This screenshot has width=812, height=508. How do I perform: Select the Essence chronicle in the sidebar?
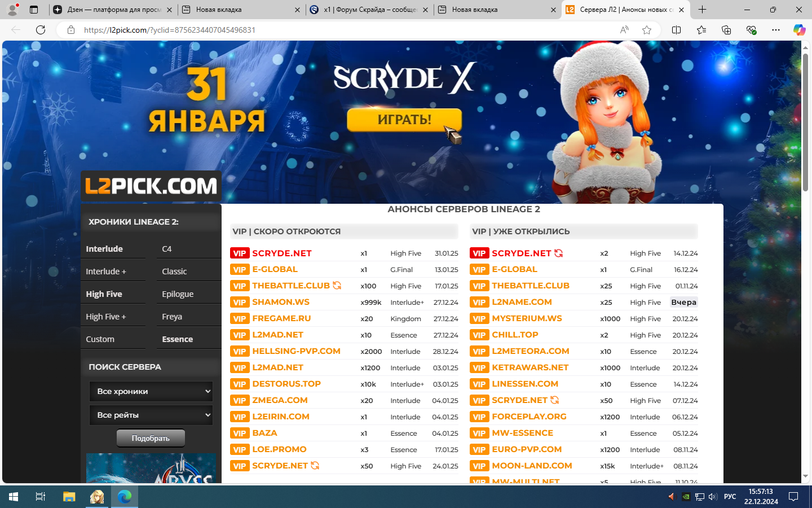(x=178, y=339)
